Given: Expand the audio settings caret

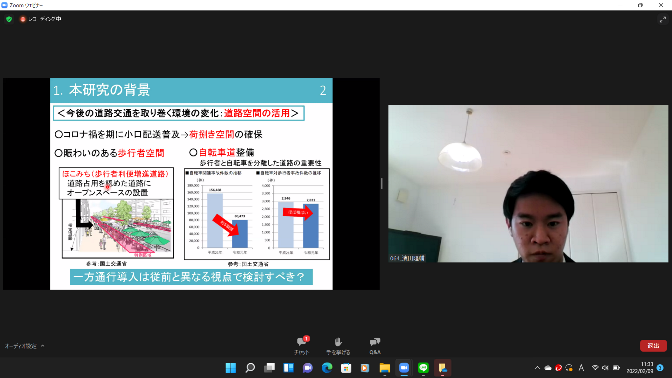Looking at the screenshot, I should 42,346.
